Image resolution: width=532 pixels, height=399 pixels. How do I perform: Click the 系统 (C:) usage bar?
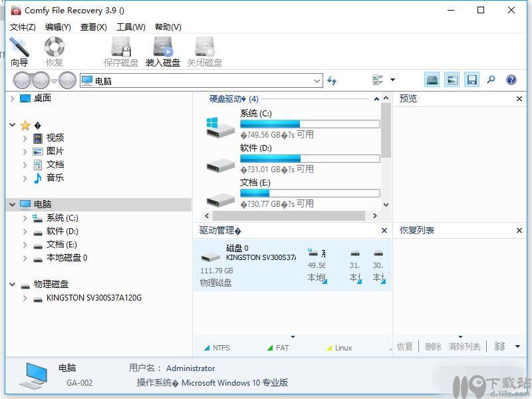(x=310, y=124)
